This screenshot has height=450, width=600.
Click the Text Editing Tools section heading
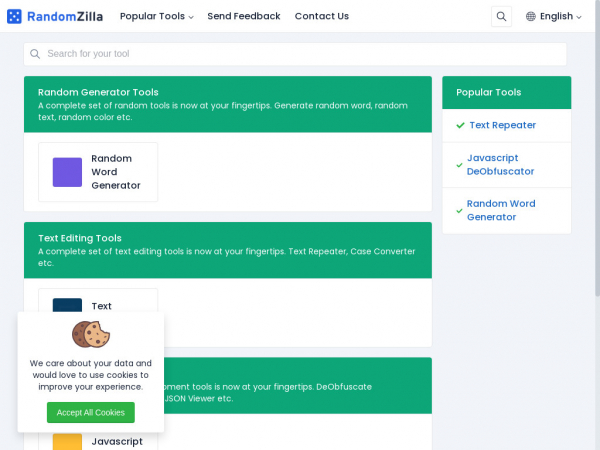click(x=80, y=238)
